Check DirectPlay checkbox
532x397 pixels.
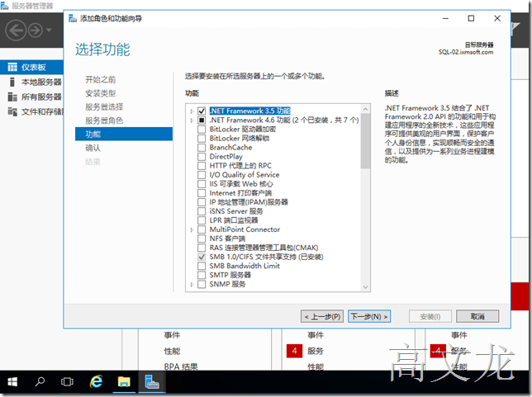[202, 157]
